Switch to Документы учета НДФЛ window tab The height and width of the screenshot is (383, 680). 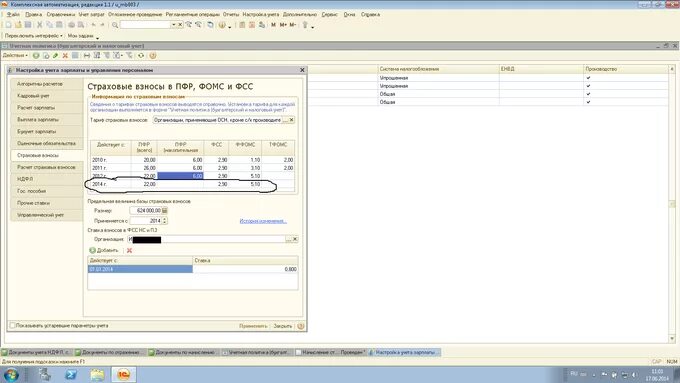click(x=36, y=353)
